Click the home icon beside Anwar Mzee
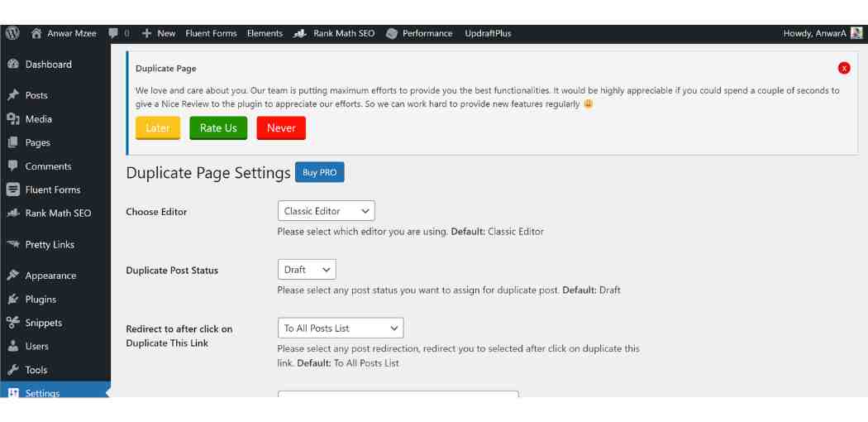Image resolution: width=868 pixels, height=422 pixels. pos(36,33)
